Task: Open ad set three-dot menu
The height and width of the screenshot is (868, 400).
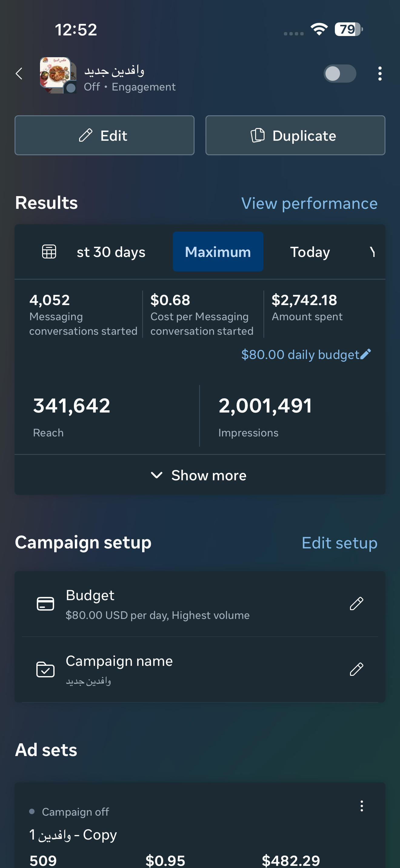Action: pos(362,806)
